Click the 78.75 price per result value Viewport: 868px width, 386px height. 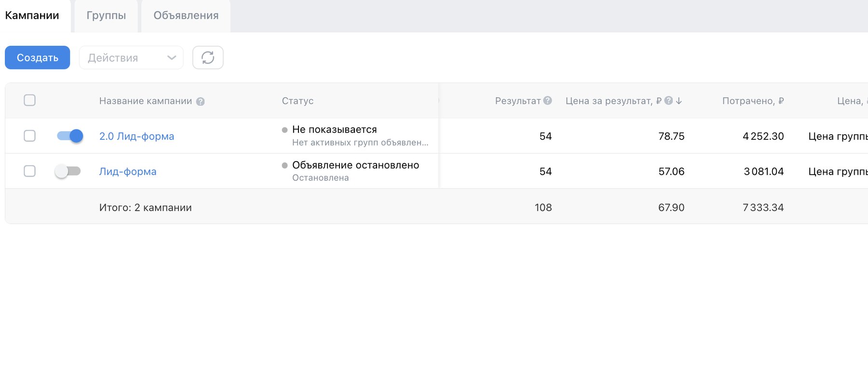(x=671, y=136)
